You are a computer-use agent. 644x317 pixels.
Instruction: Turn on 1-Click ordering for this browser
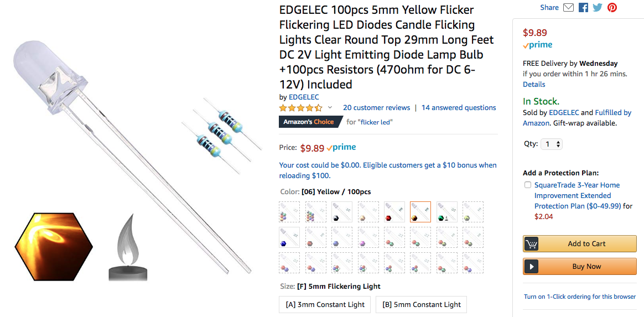580,297
